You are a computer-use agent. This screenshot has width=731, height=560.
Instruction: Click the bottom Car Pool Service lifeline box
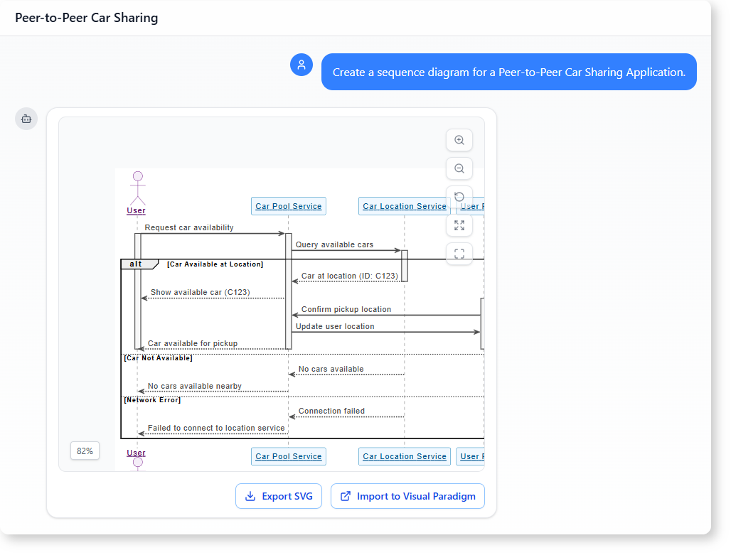coord(289,456)
